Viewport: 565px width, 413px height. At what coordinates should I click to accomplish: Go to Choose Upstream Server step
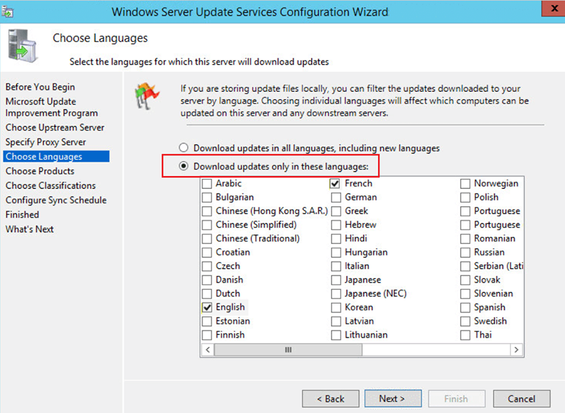[55, 128]
